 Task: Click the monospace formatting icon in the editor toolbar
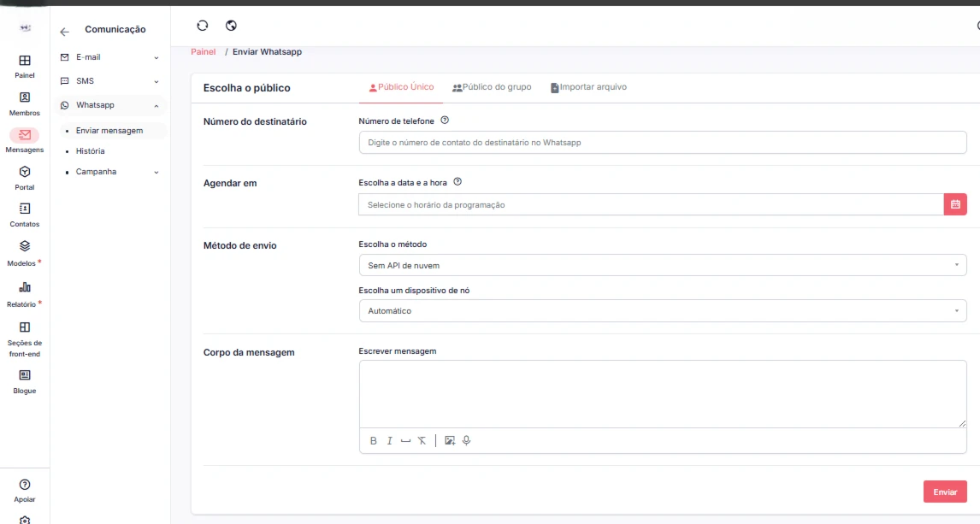pyautogui.click(x=405, y=441)
